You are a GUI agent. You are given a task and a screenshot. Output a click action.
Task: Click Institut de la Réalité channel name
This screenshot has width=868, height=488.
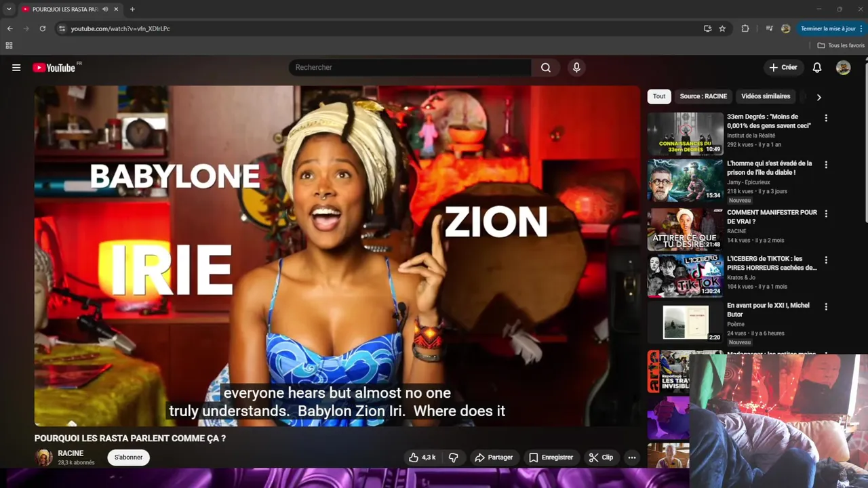[751, 136]
